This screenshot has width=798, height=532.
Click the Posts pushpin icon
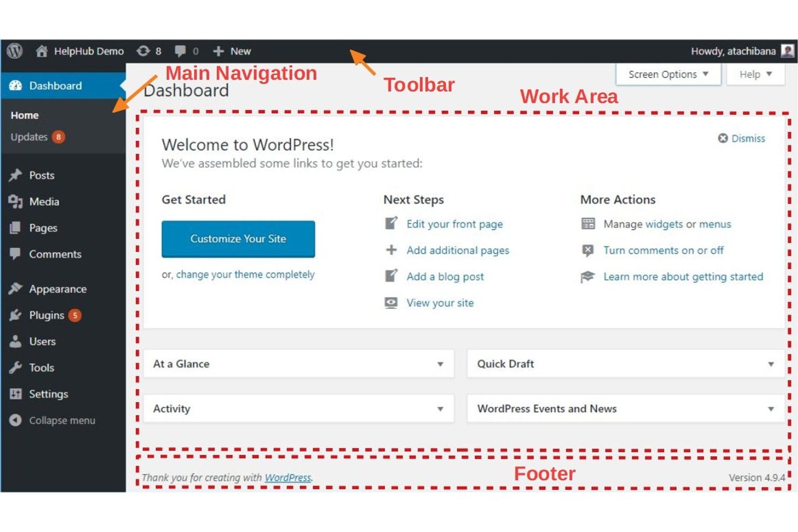(16, 175)
